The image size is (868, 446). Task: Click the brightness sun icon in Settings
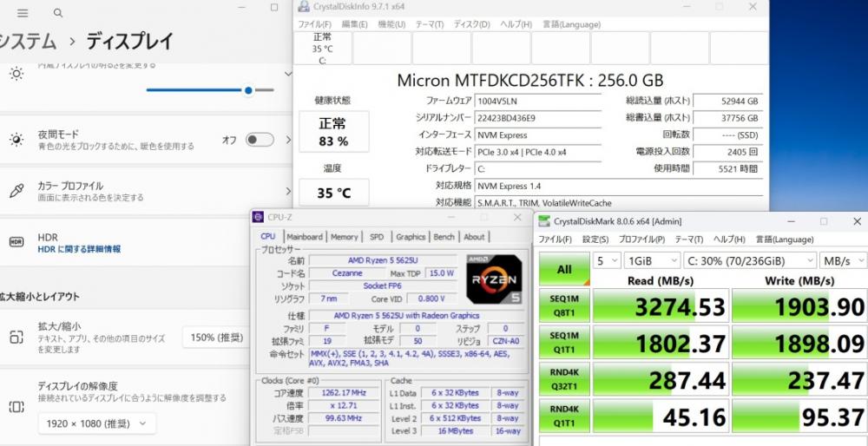(x=16, y=74)
